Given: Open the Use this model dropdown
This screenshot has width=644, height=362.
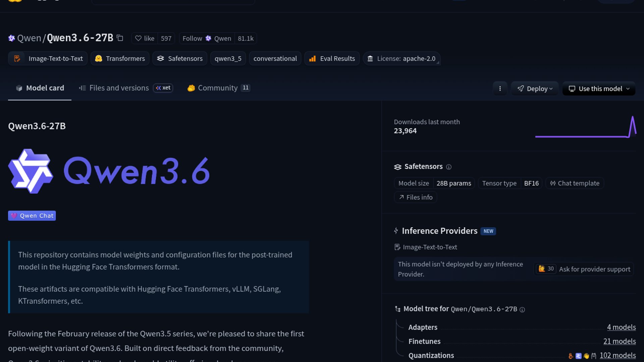Looking at the screenshot, I should click(x=599, y=88).
